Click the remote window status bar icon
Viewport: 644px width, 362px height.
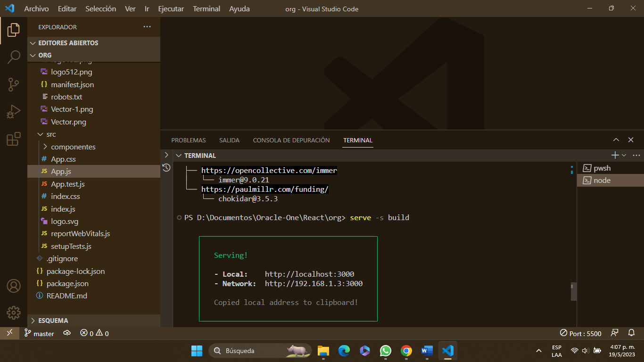click(x=9, y=333)
